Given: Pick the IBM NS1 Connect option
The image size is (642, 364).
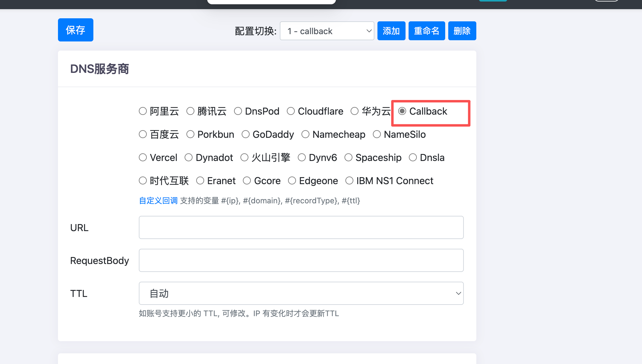Looking at the screenshot, I should [x=349, y=180].
